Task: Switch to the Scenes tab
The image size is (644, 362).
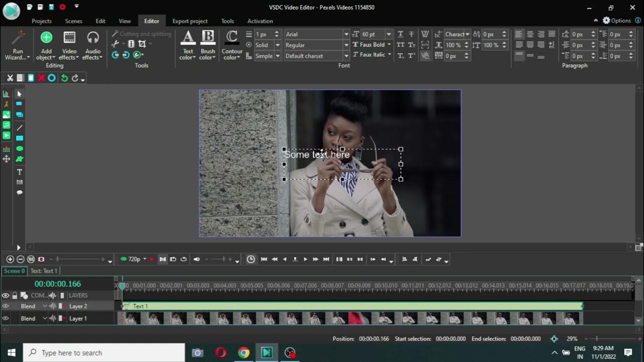Action: point(73,21)
